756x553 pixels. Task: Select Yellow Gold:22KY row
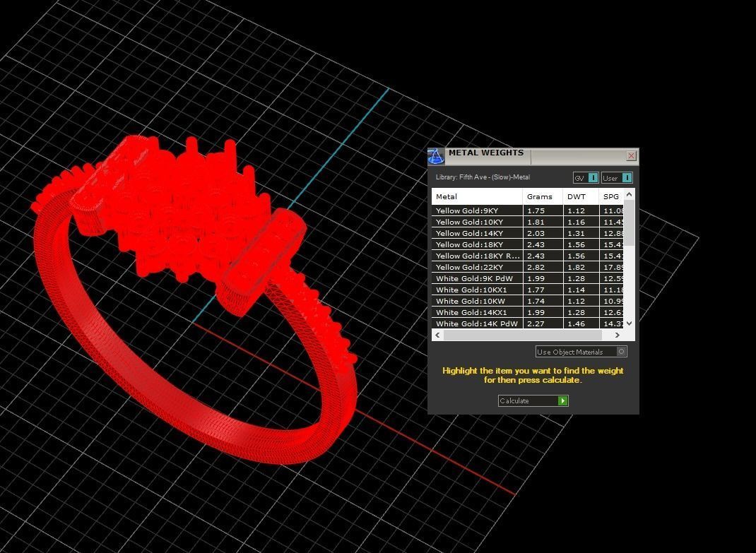tap(528, 267)
